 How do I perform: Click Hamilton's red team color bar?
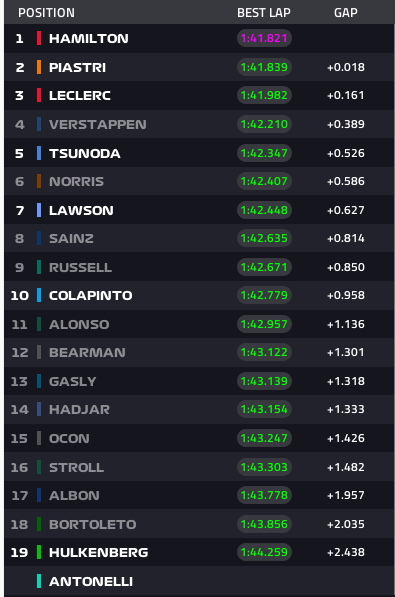pos(39,38)
